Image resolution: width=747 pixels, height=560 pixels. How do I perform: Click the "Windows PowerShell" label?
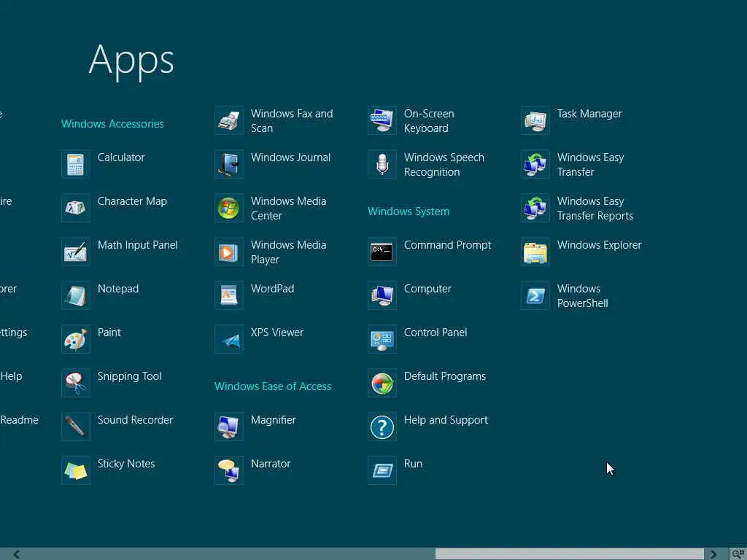tap(583, 296)
